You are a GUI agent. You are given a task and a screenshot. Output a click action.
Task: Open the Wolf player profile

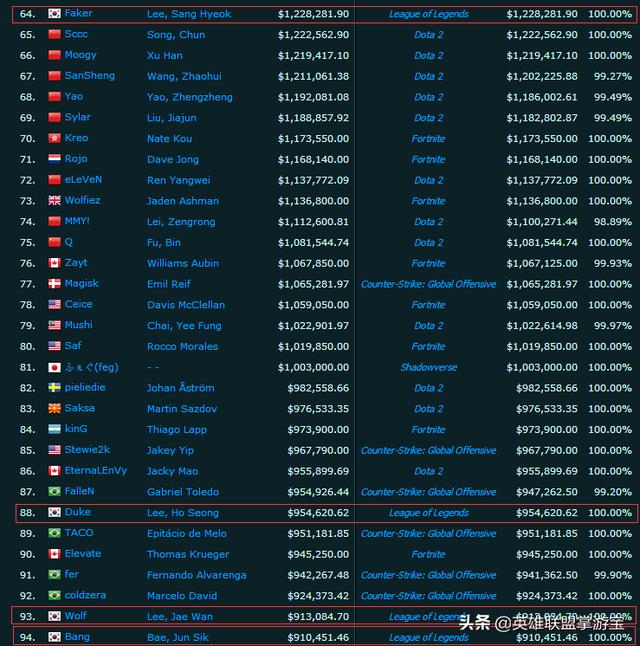76,616
